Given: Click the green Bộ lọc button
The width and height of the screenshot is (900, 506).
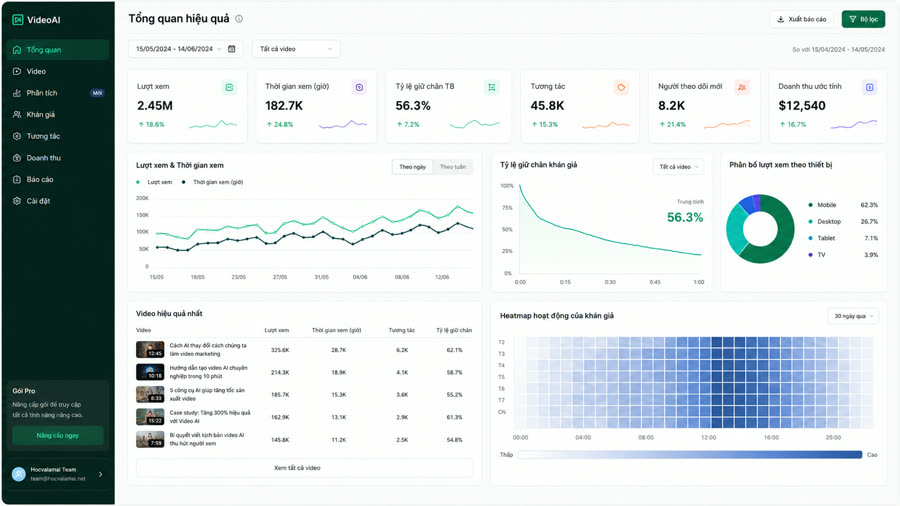Looking at the screenshot, I should [x=863, y=19].
